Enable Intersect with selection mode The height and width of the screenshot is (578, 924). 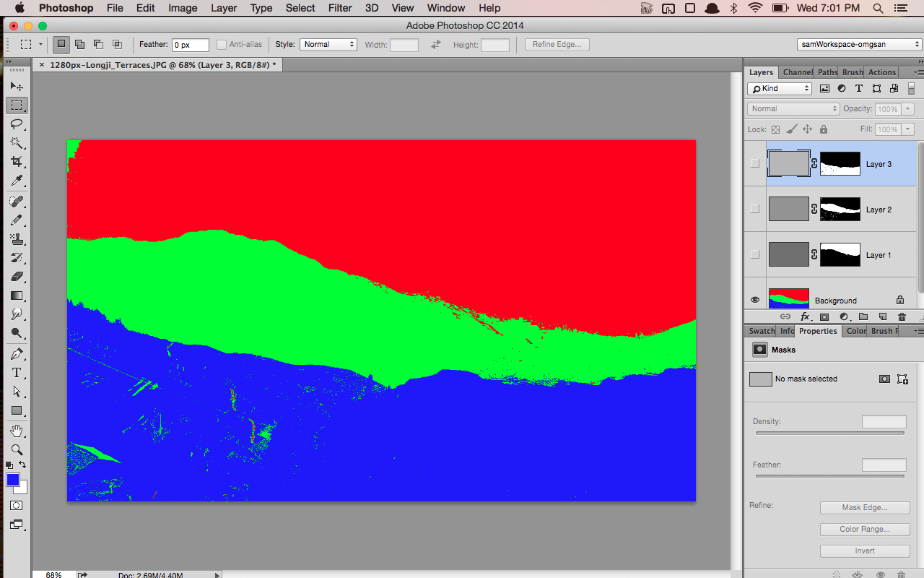pyautogui.click(x=117, y=45)
